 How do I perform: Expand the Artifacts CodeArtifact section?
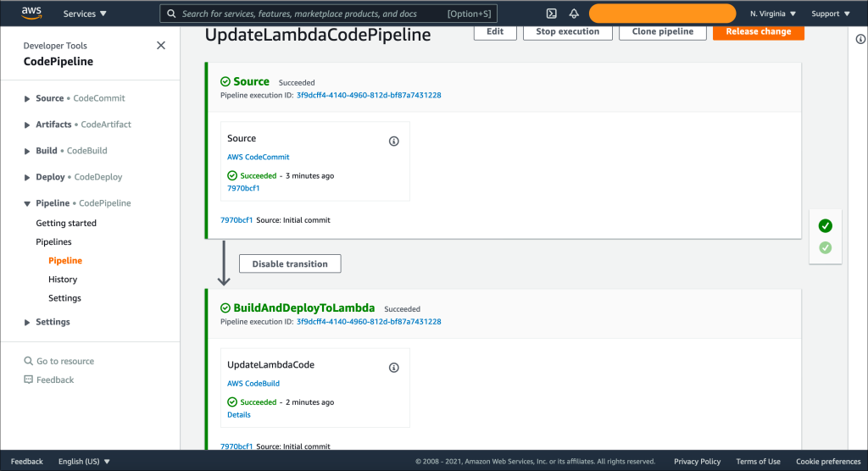[x=27, y=125]
